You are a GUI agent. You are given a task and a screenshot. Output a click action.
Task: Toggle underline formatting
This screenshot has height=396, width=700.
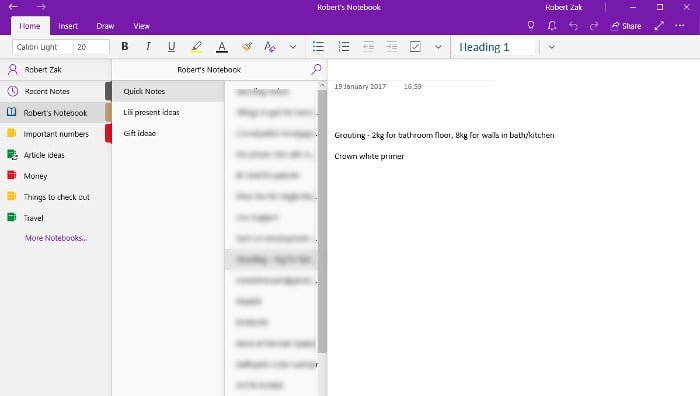(171, 46)
